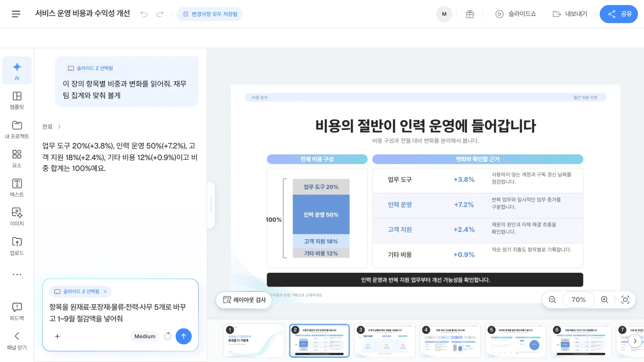644x362 pixels.
Task: Open the 요소 elements panel
Action: tap(17, 159)
